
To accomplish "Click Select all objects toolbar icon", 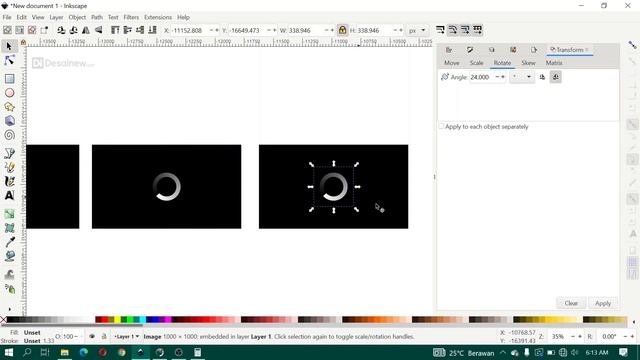I will 7,30.
